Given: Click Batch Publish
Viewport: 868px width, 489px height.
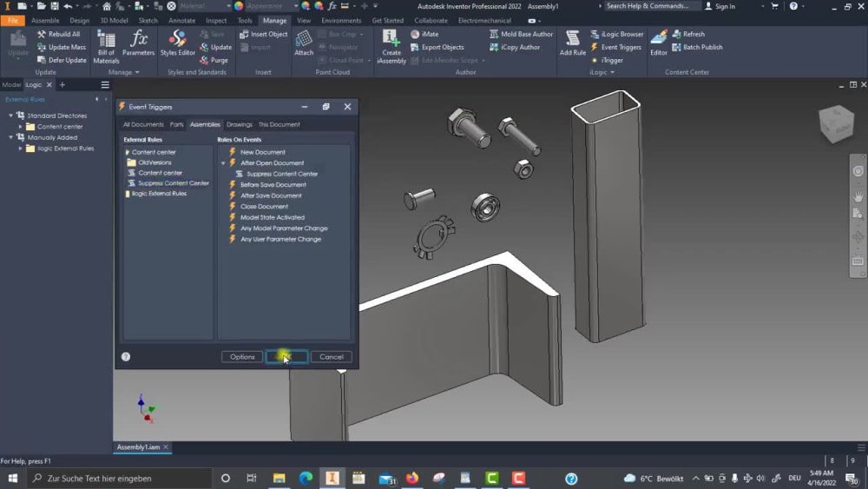Looking at the screenshot, I should pos(697,47).
